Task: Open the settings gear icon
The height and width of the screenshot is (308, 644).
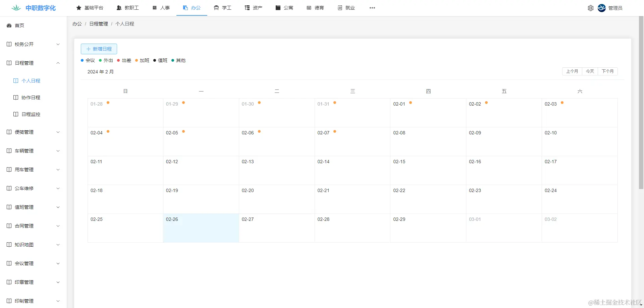Action: (x=591, y=8)
